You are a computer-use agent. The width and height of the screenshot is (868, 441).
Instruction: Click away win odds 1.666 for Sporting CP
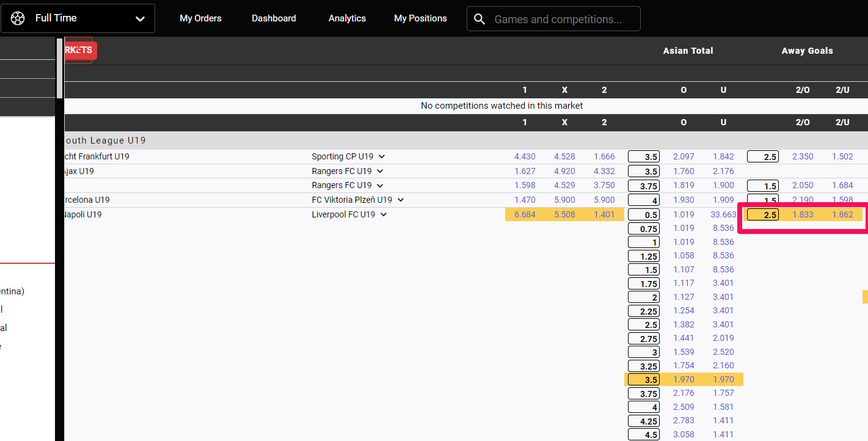click(604, 156)
